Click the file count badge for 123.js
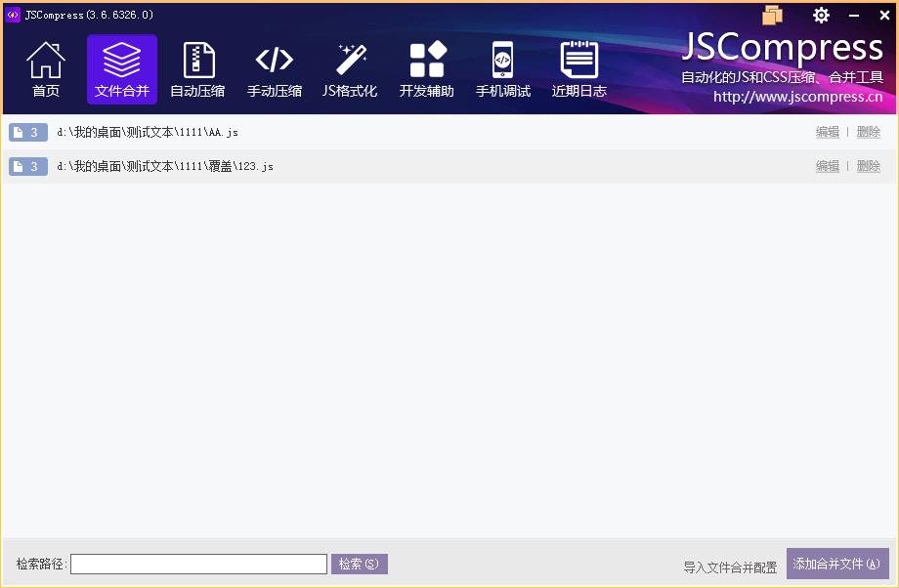Image resolution: width=899 pixels, height=588 pixels. (28, 167)
